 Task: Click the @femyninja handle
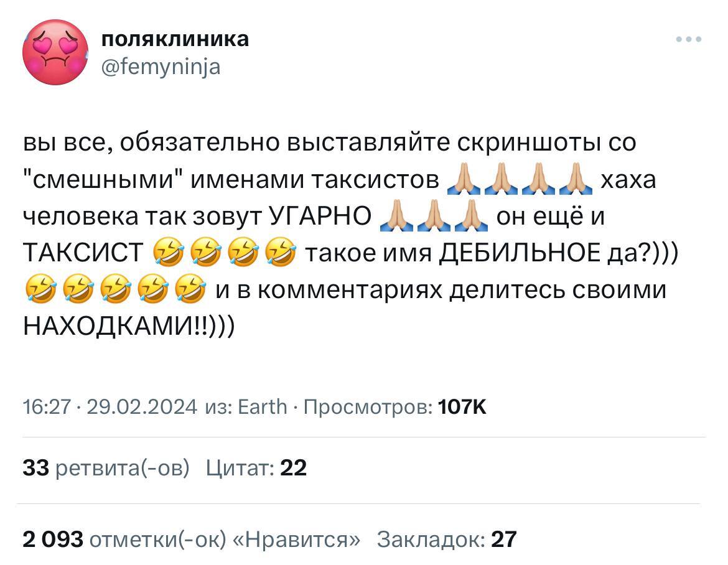(x=161, y=67)
